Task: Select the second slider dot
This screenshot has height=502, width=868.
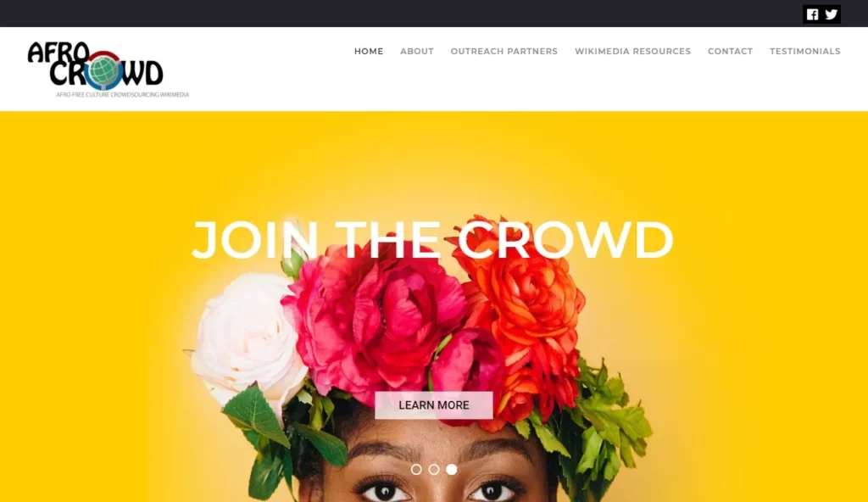Action: (x=434, y=469)
